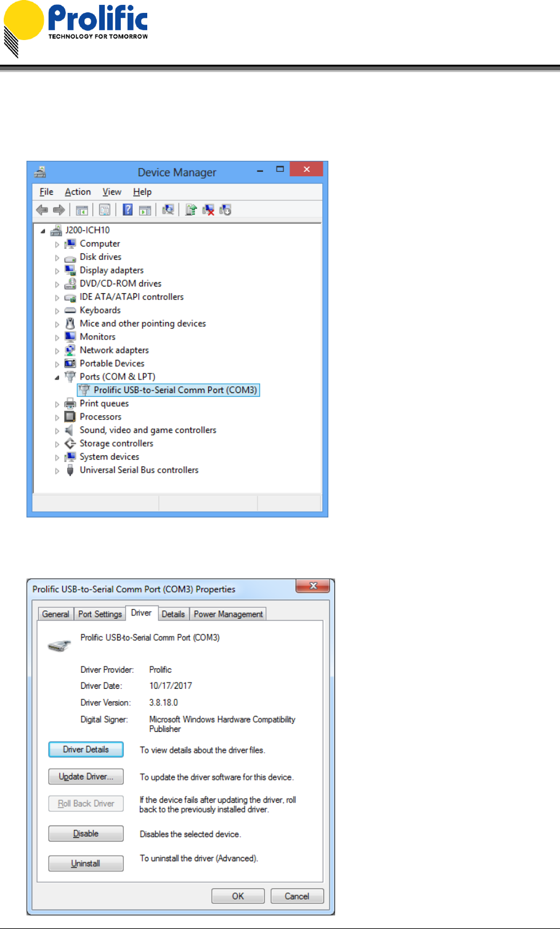Click the System devices category icon

coord(70,457)
